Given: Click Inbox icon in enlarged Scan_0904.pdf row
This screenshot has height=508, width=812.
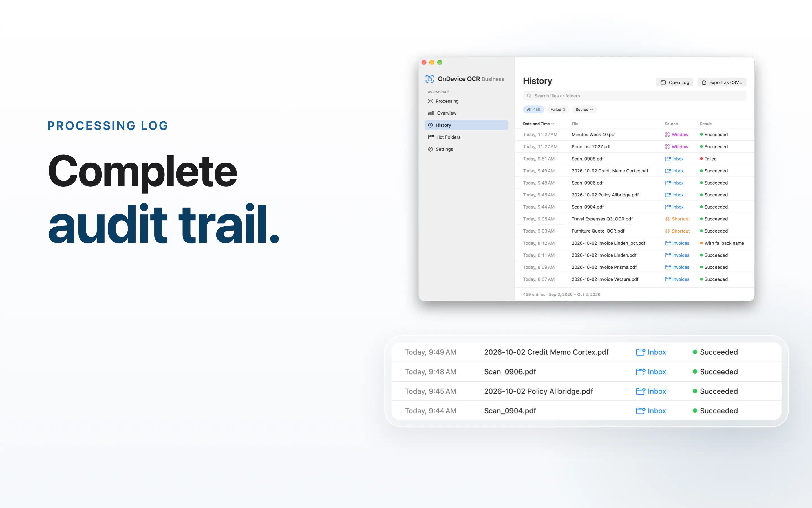Looking at the screenshot, I should click(641, 411).
